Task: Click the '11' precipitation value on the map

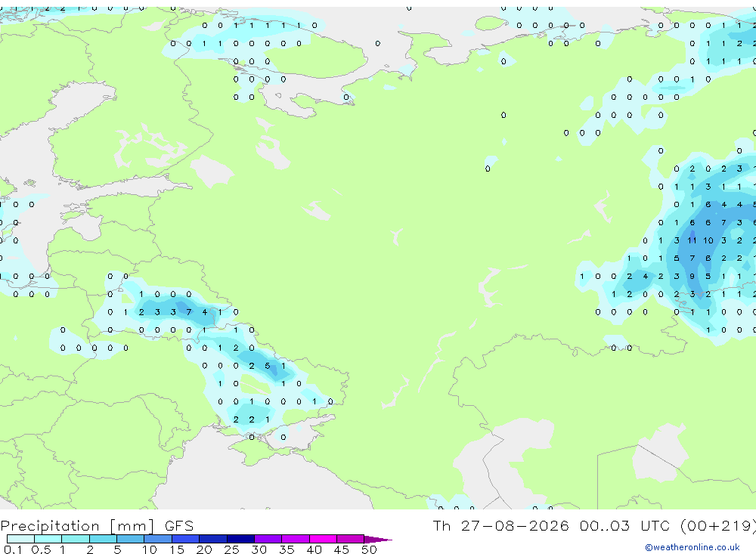Action: pos(692,240)
